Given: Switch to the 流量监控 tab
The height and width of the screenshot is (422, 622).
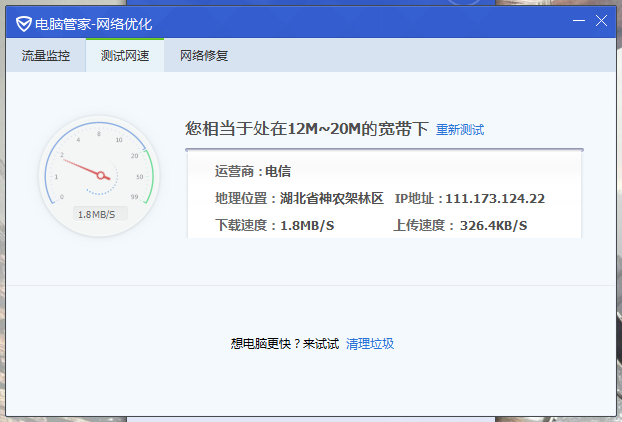Looking at the screenshot, I should click(46, 56).
